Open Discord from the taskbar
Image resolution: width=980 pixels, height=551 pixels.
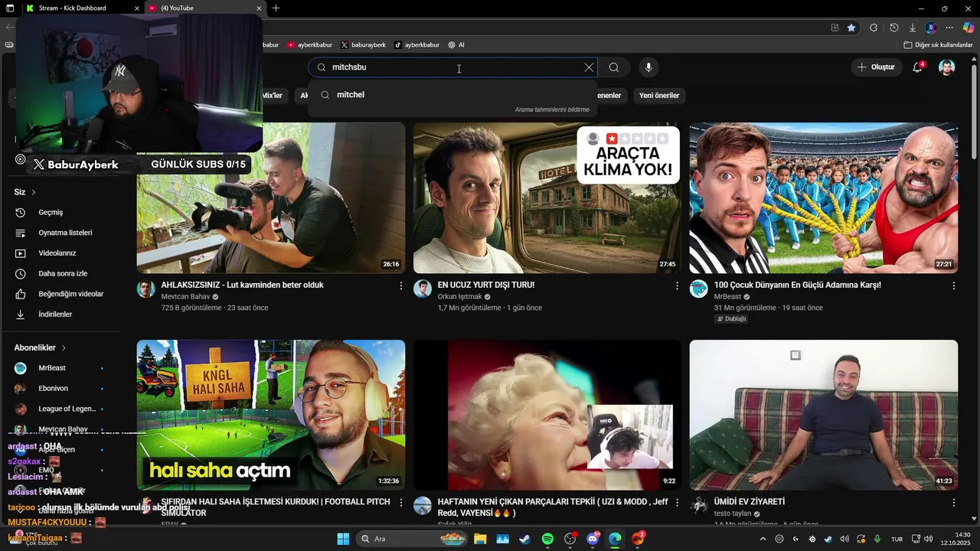click(x=593, y=539)
